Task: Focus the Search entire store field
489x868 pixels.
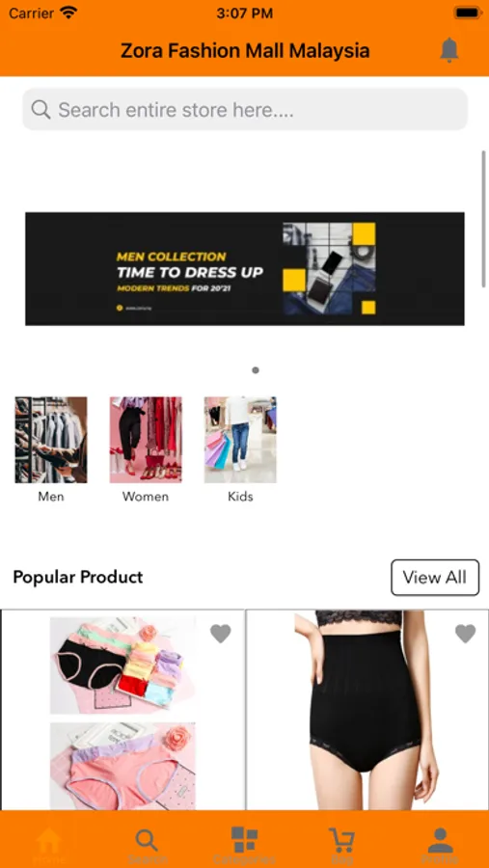Action: tap(245, 110)
